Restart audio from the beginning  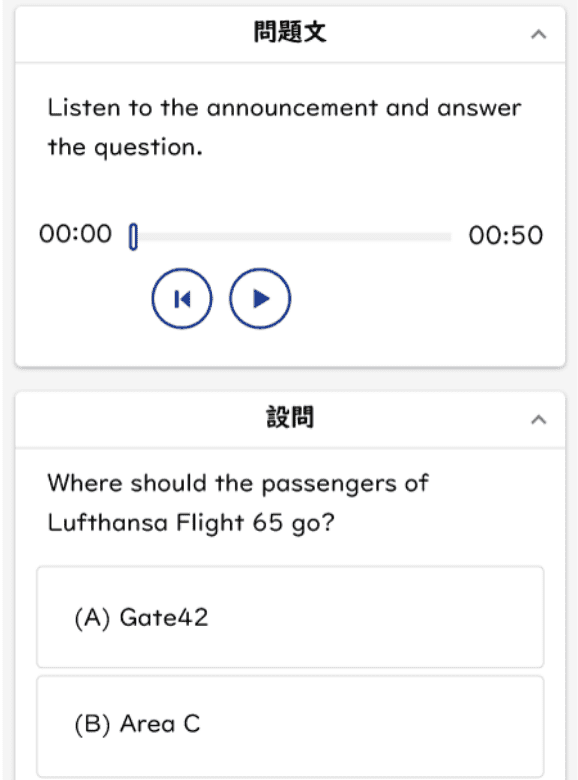click(182, 298)
